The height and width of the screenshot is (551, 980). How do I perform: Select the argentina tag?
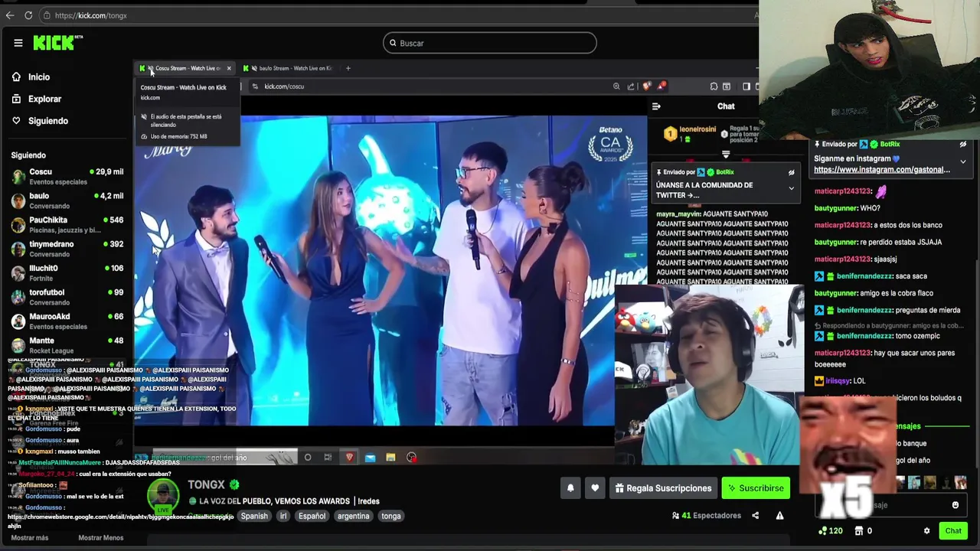click(353, 516)
